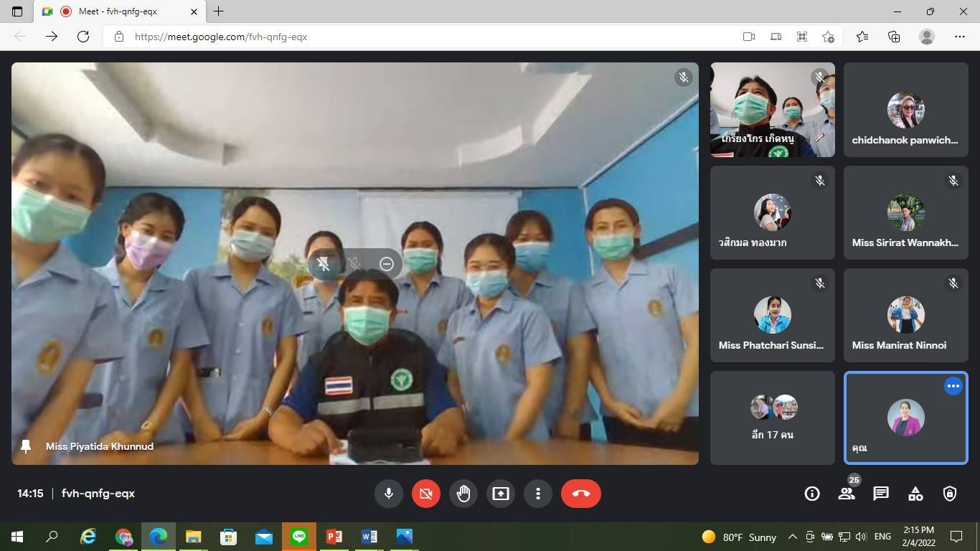Turn on the camera with red button
Image resolution: width=980 pixels, height=551 pixels.
[x=425, y=494]
